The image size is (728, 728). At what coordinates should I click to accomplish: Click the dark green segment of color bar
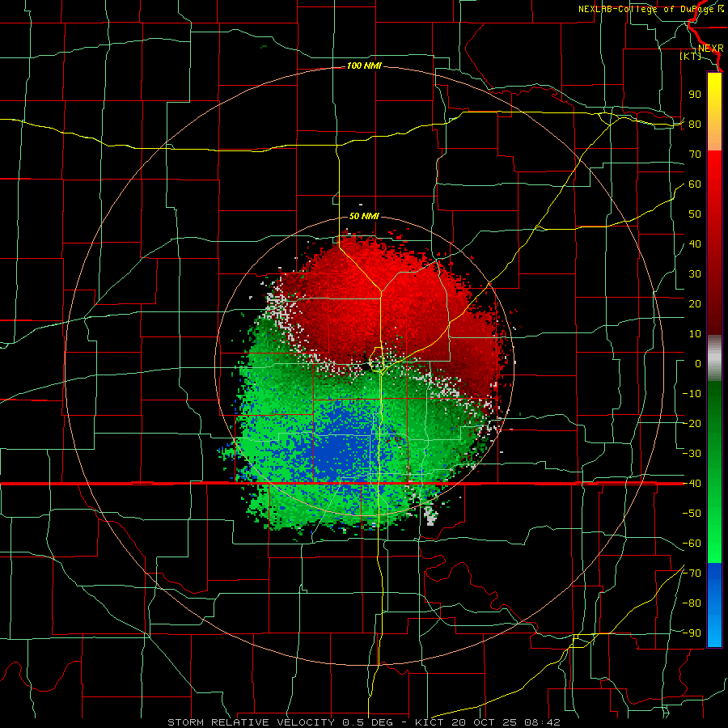[x=714, y=408]
